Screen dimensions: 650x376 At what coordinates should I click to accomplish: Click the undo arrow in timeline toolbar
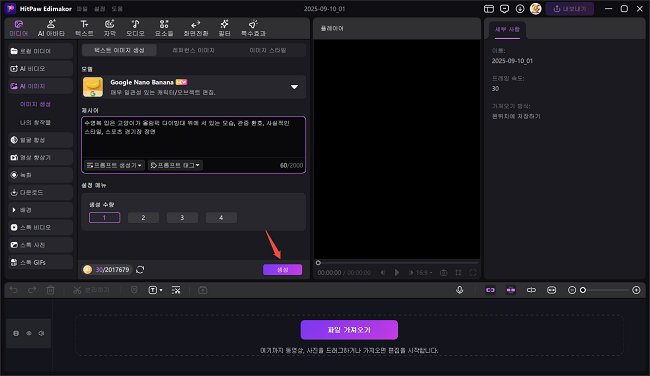pyautogui.click(x=14, y=290)
